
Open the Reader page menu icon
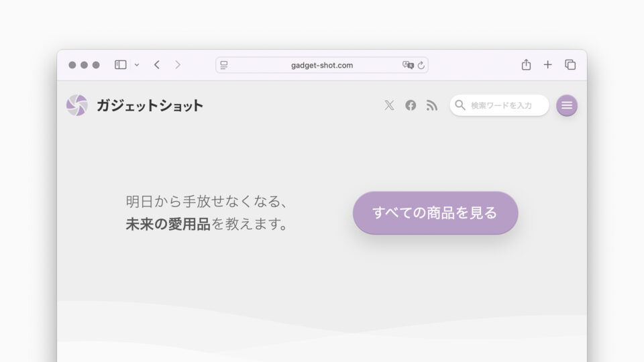tap(224, 65)
